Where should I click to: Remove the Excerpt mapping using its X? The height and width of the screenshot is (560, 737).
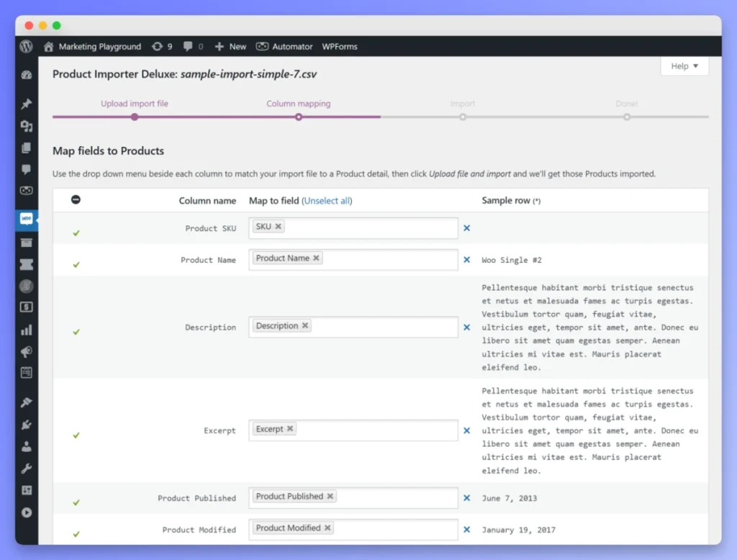click(x=289, y=428)
